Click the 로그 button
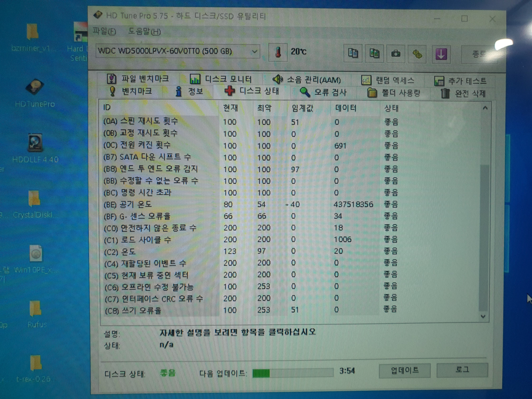 click(462, 370)
